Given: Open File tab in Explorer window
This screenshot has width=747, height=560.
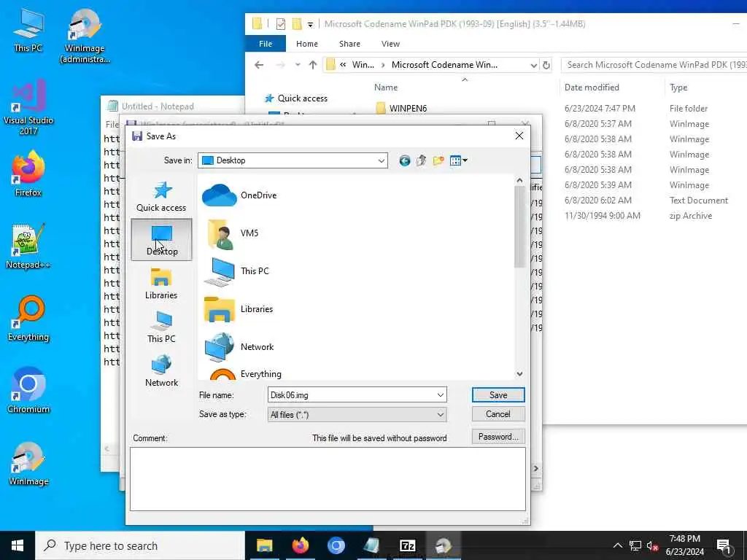Looking at the screenshot, I should pos(266,44).
